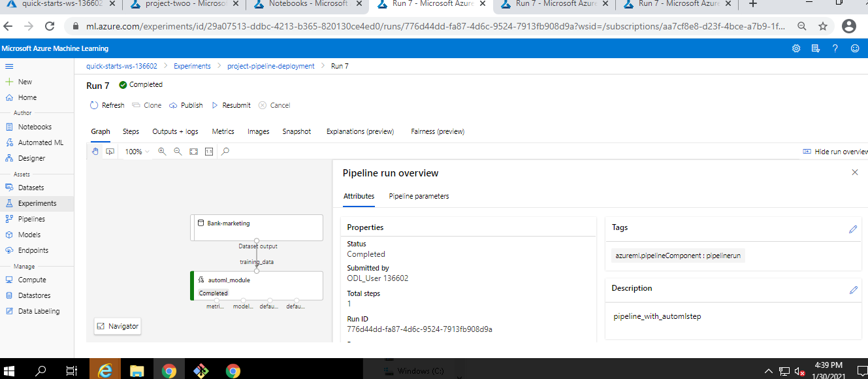Open the 100% zoom level dropdown
This screenshot has width=868, height=379.
click(x=137, y=152)
